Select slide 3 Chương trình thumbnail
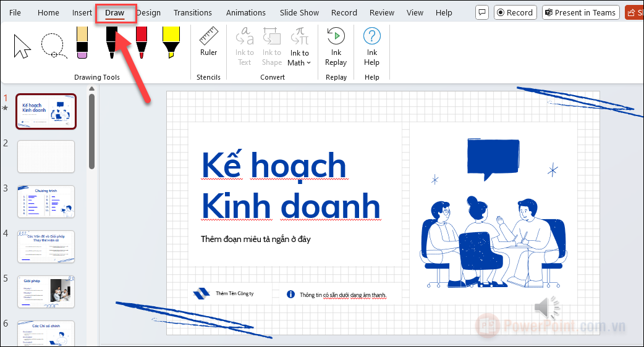Image resolution: width=644 pixels, height=347 pixels. tap(46, 201)
